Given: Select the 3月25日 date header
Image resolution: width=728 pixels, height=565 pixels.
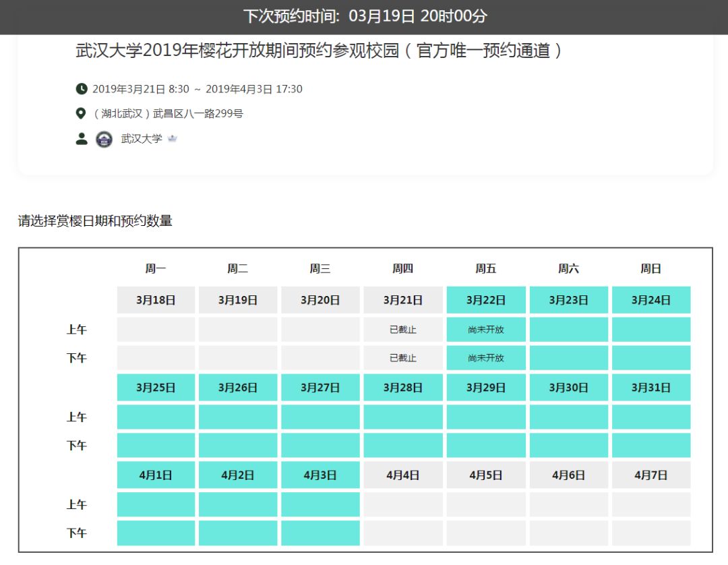Looking at the screenshot, I should pyautogui.click(x=156, y=387).
